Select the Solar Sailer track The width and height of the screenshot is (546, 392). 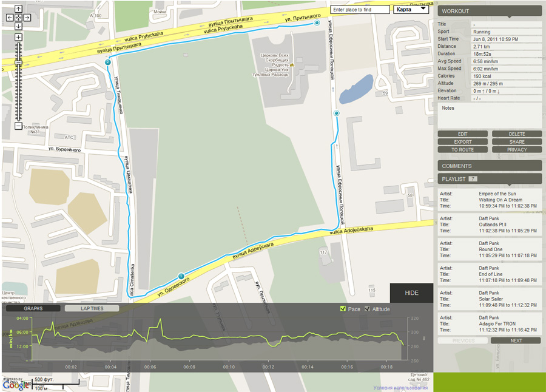point(490,299)
